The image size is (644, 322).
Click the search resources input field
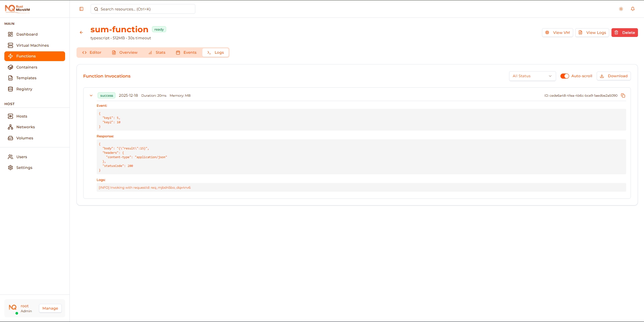[x=143, y=9]
